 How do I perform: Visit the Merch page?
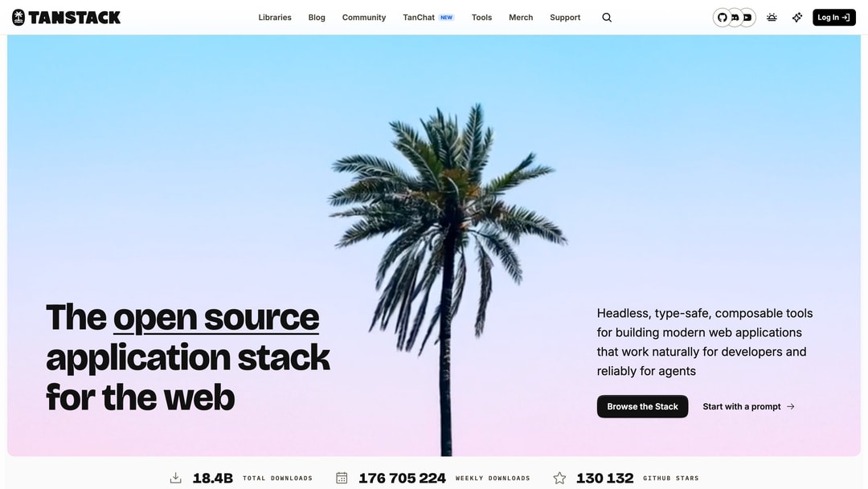(x=521, y=18)
